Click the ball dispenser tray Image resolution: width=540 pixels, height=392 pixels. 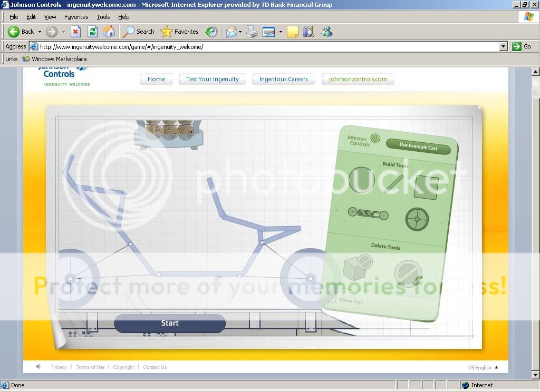point(169,134)
